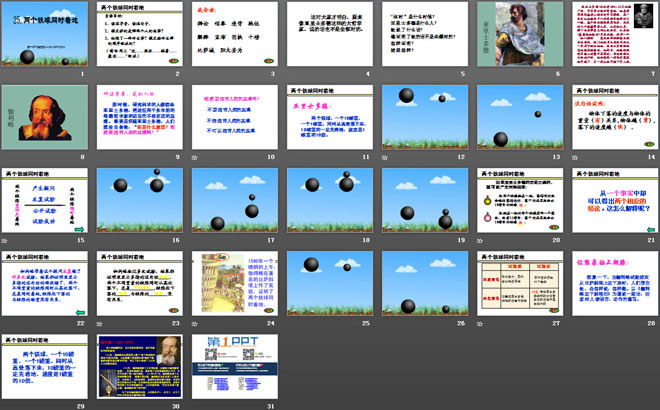Screen dimensions: 660x410
Task: Click the slide number label "31"
Action: (x=271, y=406)
